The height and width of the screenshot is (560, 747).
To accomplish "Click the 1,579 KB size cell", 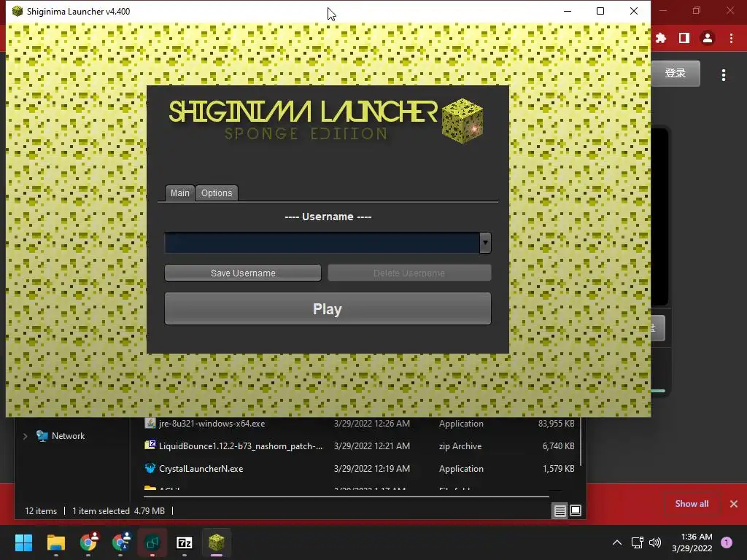I will tap(558, 469).
